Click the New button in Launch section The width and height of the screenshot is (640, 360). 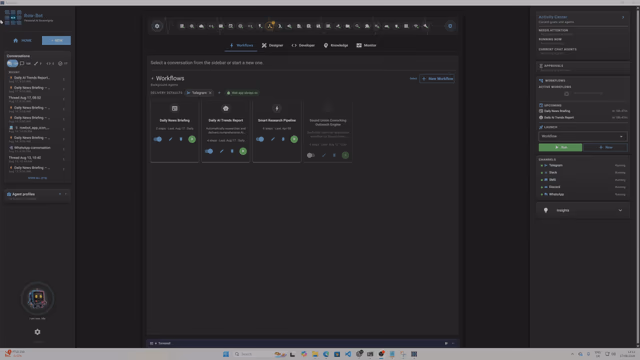click(x=605, y=147)
